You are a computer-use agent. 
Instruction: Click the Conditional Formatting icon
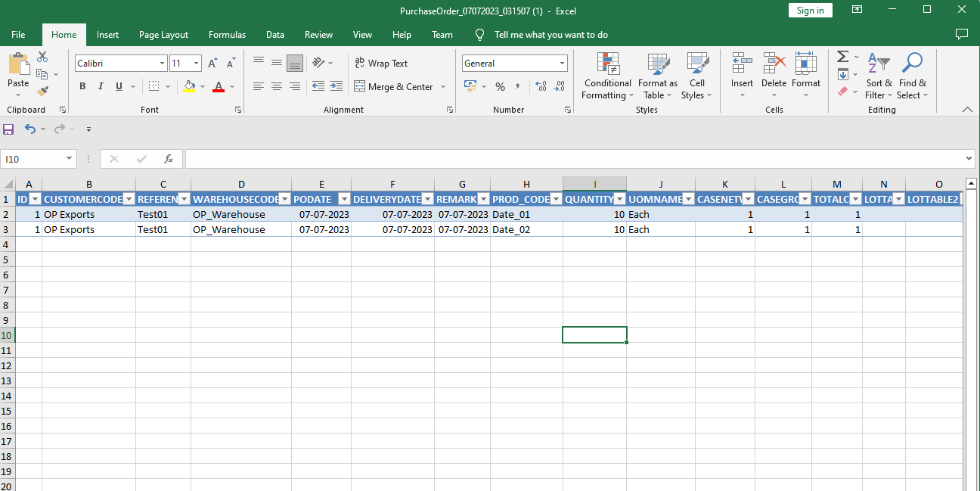[607, 64]
